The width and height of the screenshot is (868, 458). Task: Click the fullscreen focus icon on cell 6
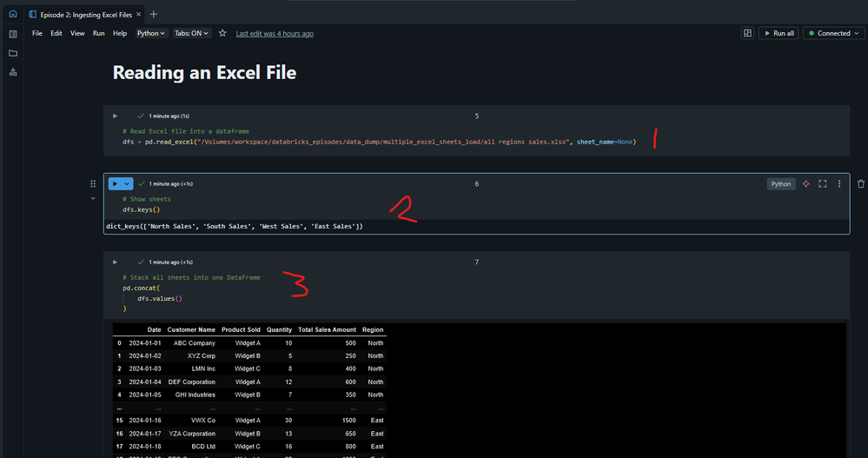pyautogui.click(x=823, y=184)
